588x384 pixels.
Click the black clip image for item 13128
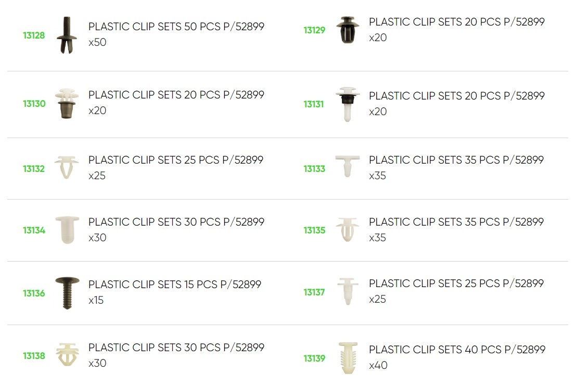point(66,35)
